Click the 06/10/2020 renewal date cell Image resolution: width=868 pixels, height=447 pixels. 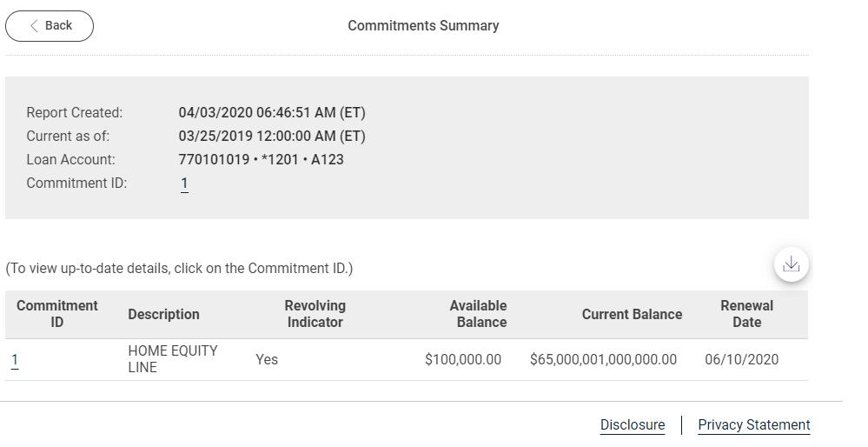[741, 360]
